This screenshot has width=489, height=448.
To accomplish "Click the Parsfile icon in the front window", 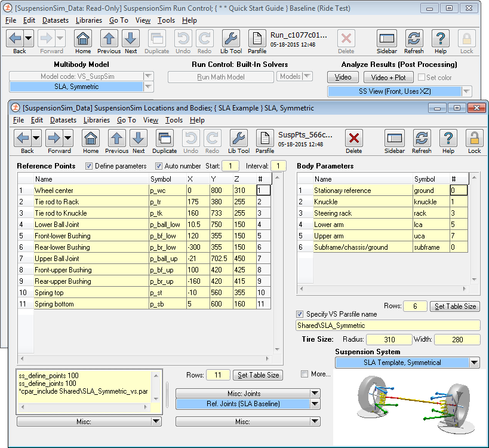I will (265, 139).
